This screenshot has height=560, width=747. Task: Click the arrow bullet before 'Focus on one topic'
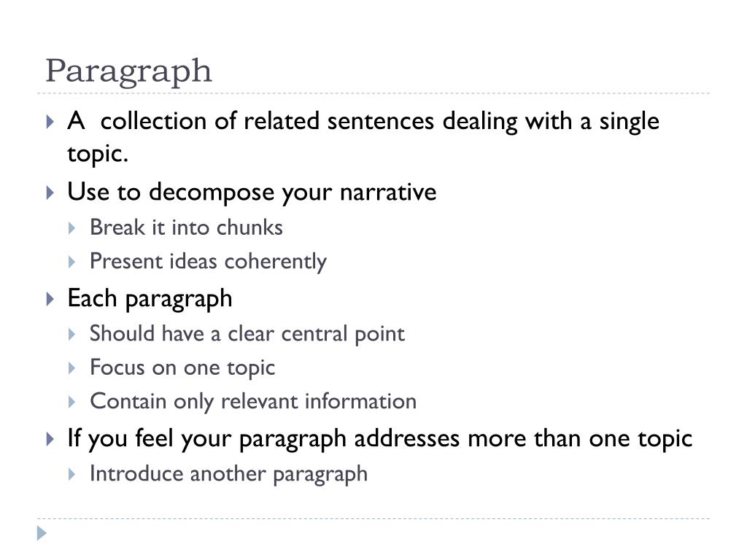[72, 368]
